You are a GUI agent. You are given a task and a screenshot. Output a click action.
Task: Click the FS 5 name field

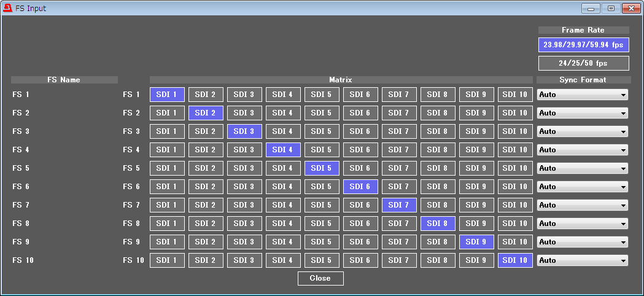click(x=64, y=168)
